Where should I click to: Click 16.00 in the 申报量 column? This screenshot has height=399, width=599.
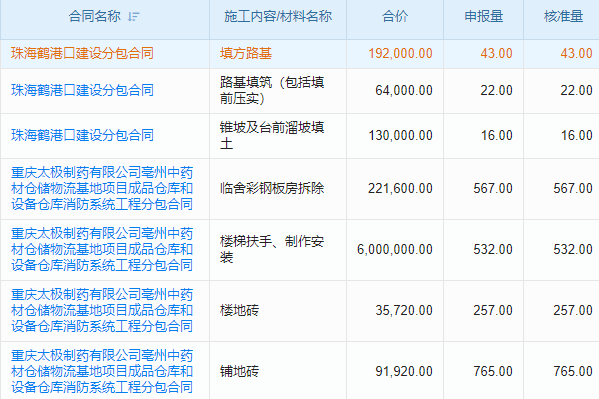tap(496, 135)
